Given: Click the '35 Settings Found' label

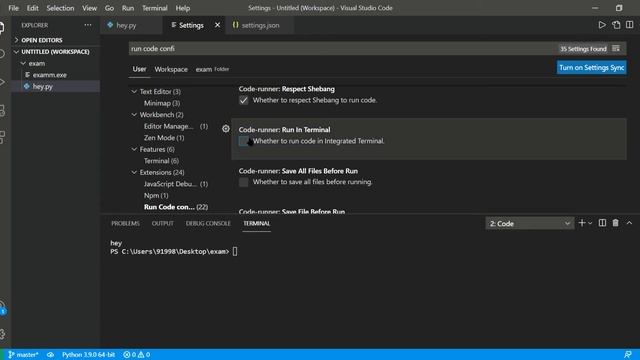Looking at the screenshot, I should coord(583,49).
